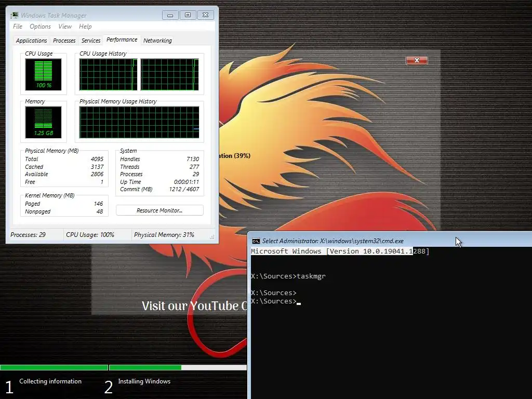Switch to the Networking tab
Screen dimensions: 532x399
157,41
